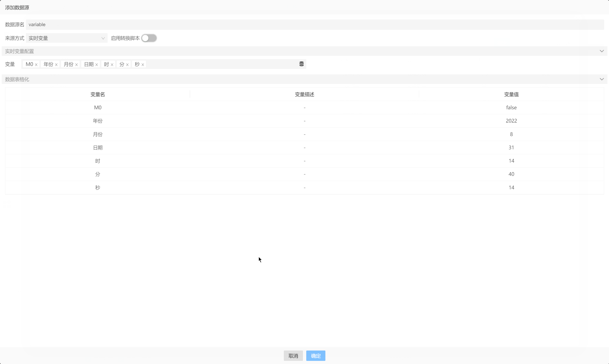Remove the 年份 variable tag

56,65
